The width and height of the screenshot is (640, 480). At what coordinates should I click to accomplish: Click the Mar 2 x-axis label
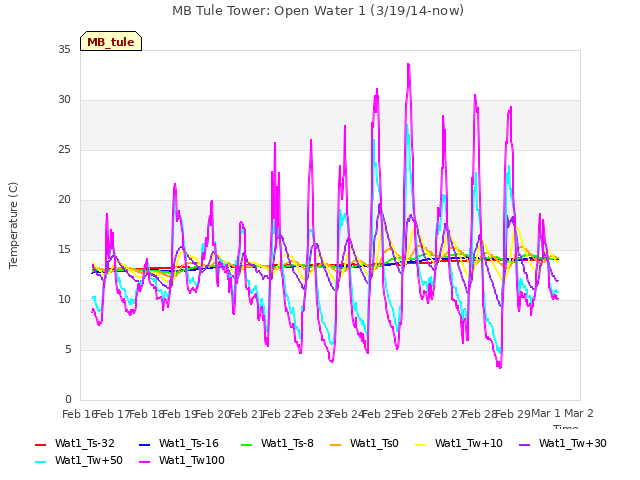pos(579,413)
